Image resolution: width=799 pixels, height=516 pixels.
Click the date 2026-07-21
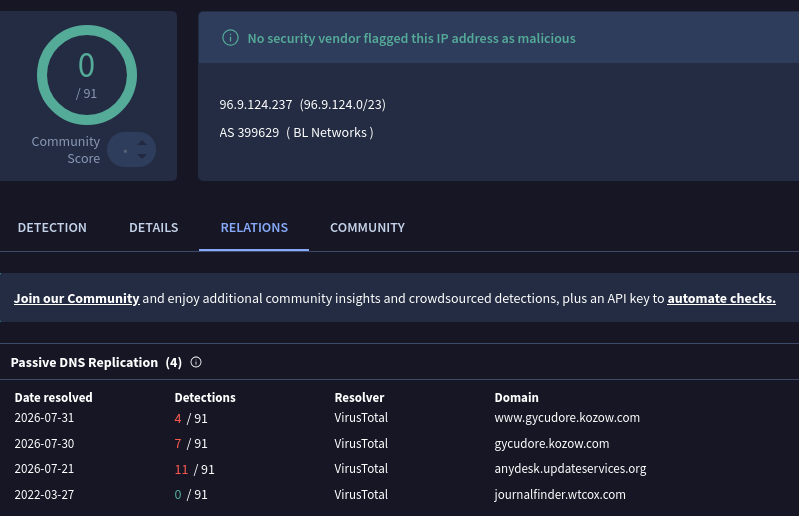(x=44, y=469)
